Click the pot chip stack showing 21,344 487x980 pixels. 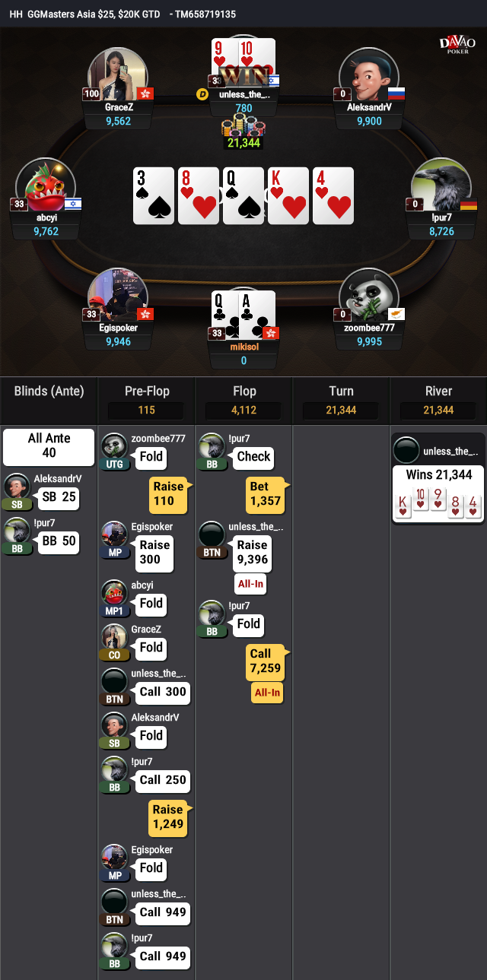243,134
